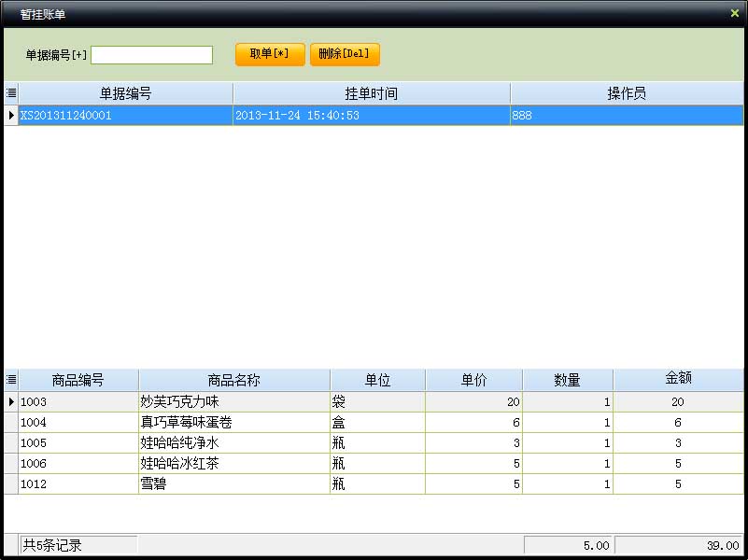Screen dimensions: 748x560
Task: Click quantity cell in row 1006
Action: tap(567, 463)
